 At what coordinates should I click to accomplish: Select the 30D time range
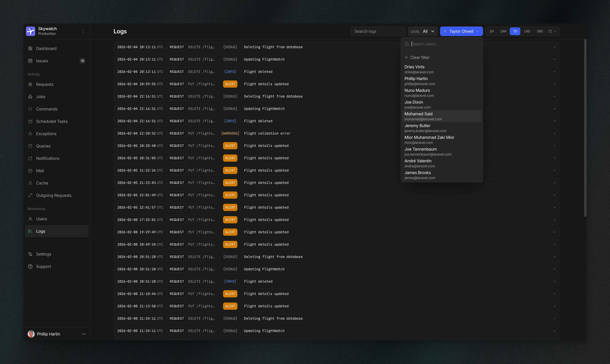coord(540,31)
